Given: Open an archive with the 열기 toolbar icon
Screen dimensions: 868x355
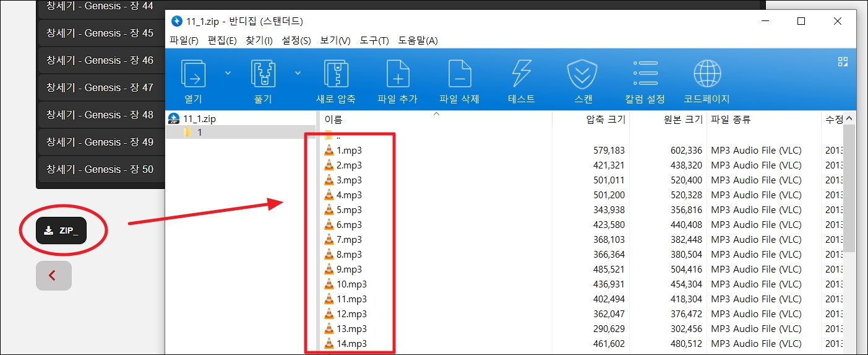Looking at the screenshot, I should click(193, 81).
